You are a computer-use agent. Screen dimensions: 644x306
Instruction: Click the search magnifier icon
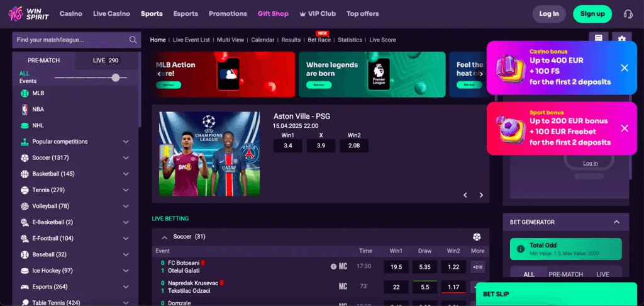tap(133, 40)
